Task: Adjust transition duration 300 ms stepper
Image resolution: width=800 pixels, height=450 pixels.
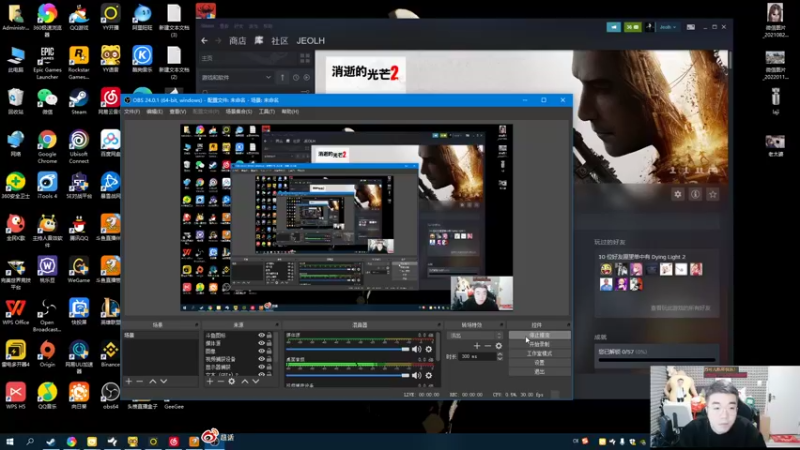Action: (x=499, y=357)
